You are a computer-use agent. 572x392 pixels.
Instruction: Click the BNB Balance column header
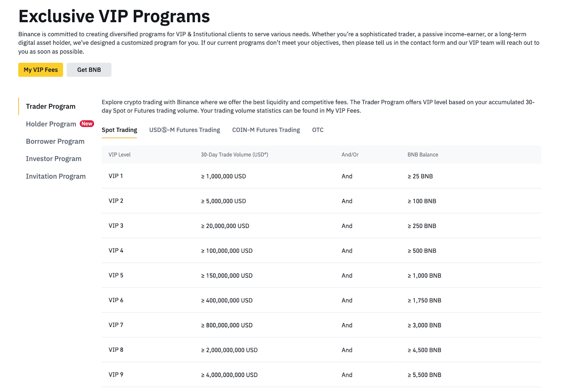pos(423,154)
